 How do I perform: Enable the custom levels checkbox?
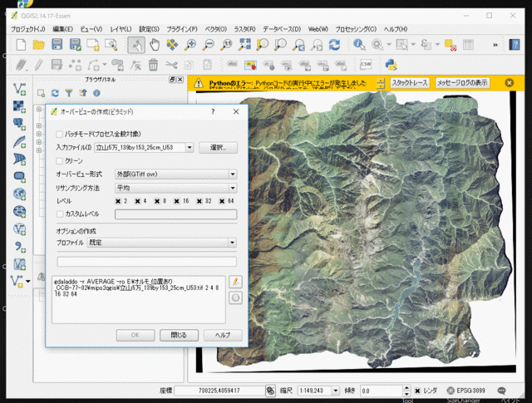click(60, 214)
